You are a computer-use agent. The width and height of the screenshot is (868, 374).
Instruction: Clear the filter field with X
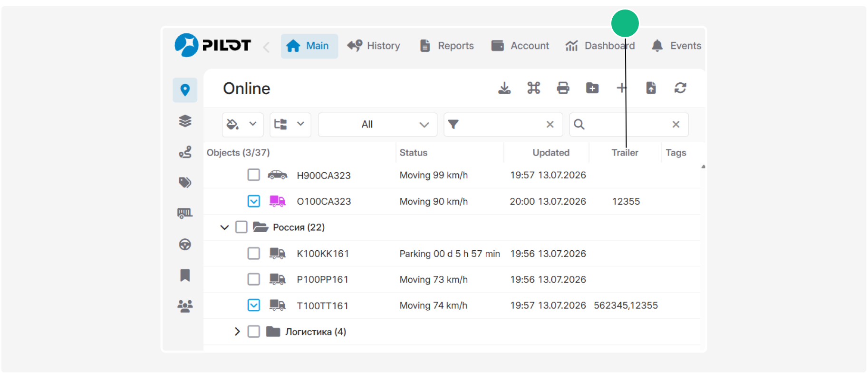pyautogui.click(x=550, y=125)
